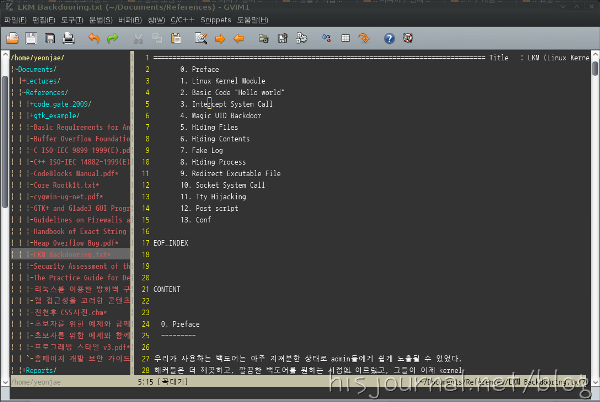The height and width of the screenshot is (402, 600).
Task: Click the Copy icon in the toolbar
Action: pos(157,38)
